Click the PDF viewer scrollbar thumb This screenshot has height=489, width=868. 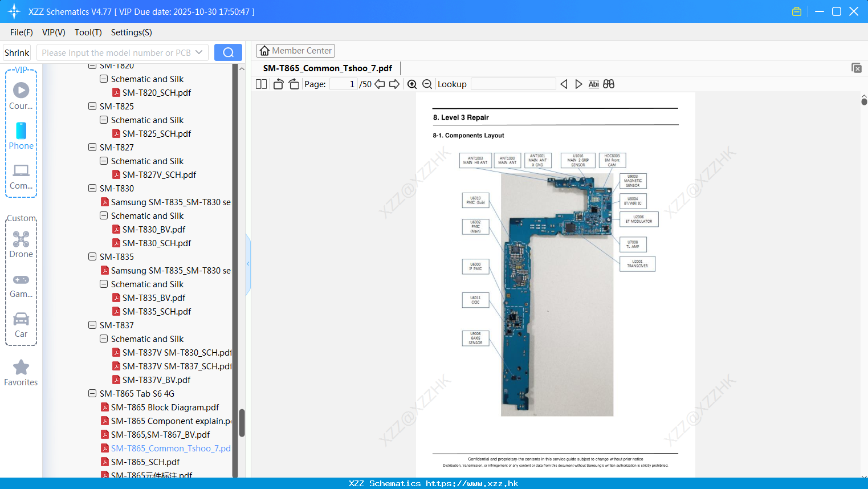click(864, 101)
